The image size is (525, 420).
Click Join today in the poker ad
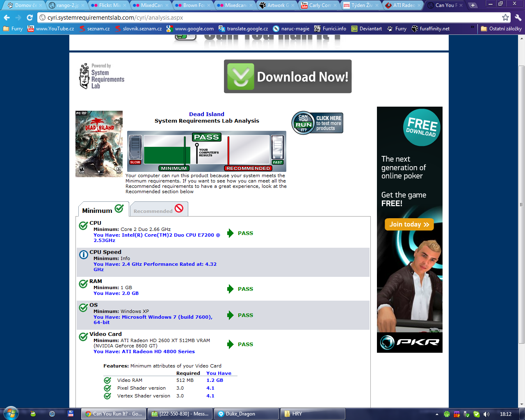(409, 224)
